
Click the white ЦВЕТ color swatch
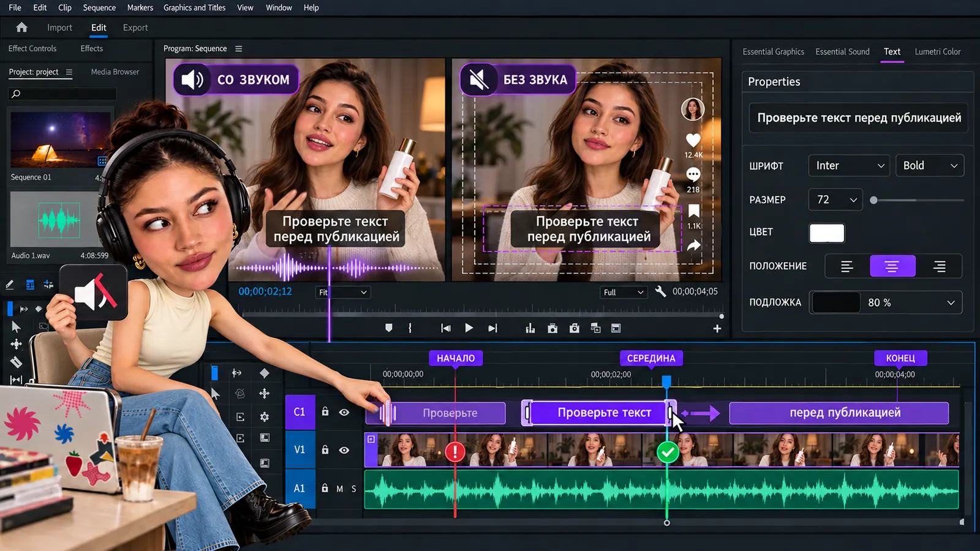click(827, 233)
